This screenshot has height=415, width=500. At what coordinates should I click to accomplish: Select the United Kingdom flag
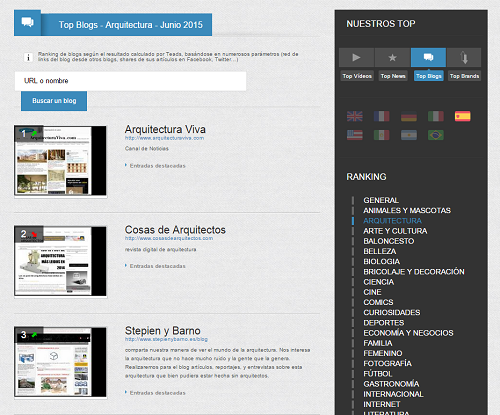355,116
